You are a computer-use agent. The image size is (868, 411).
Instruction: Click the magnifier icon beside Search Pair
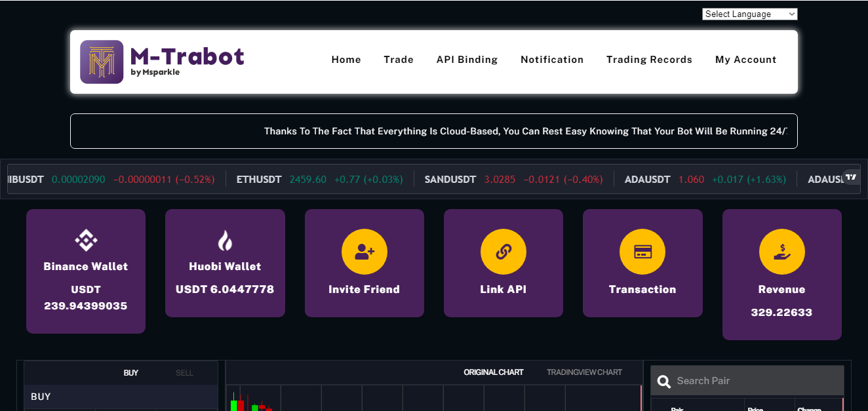[x=664, y=381]
